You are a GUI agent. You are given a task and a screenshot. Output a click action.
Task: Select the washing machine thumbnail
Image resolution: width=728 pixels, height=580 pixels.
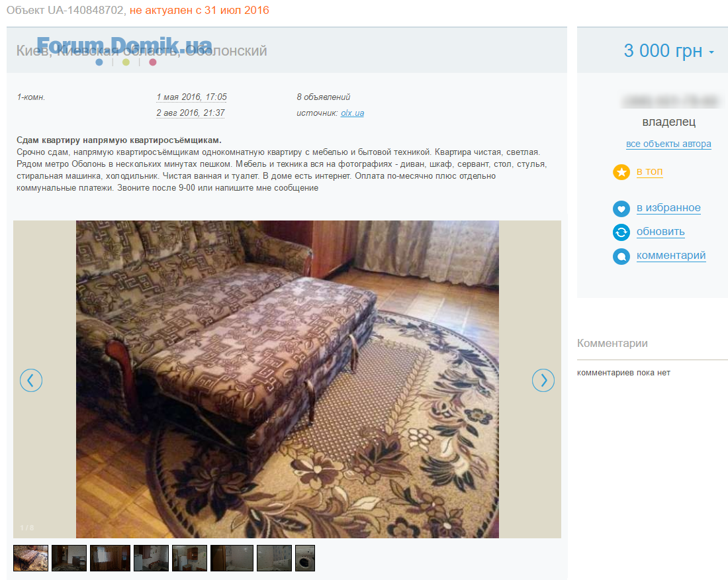point(305,557)
